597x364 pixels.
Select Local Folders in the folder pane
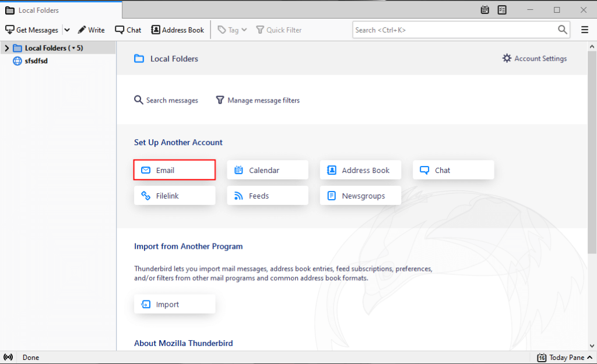58,48
